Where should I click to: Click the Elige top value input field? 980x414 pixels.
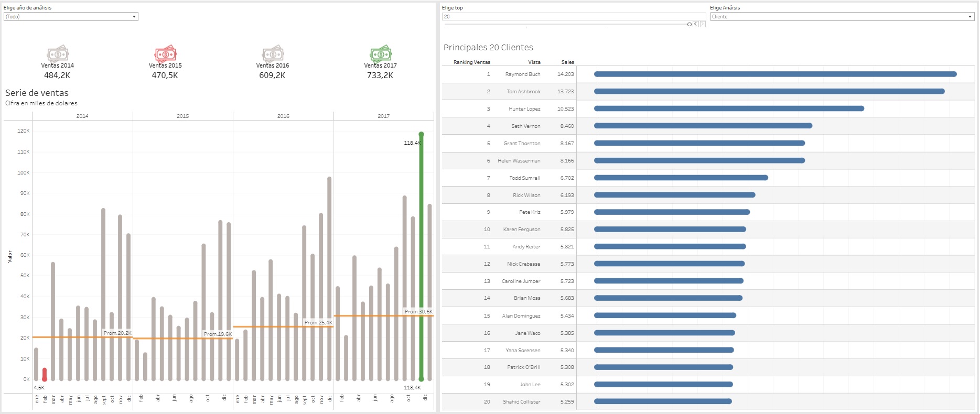coord(574,17)
